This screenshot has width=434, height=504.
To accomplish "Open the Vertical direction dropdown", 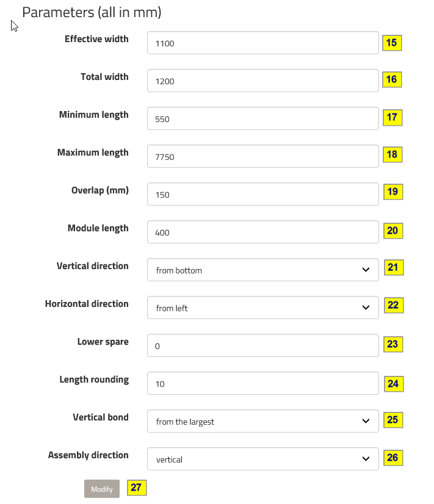I will pos(262,270).
